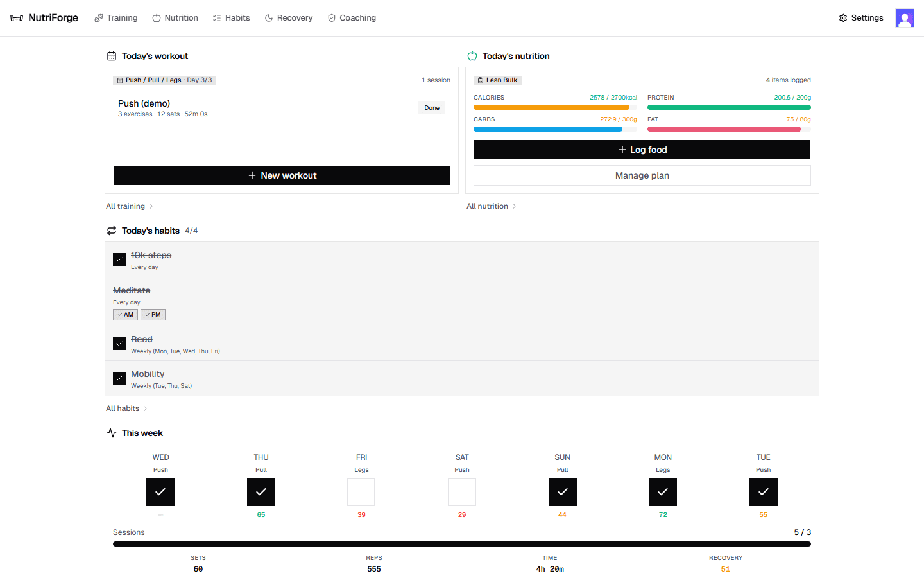Click the Calories progress bar

555,107
